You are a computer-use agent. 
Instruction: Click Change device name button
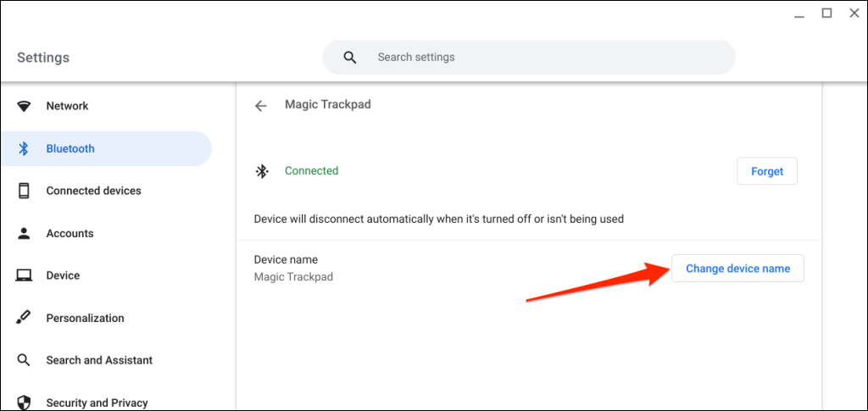click(738, 269)
